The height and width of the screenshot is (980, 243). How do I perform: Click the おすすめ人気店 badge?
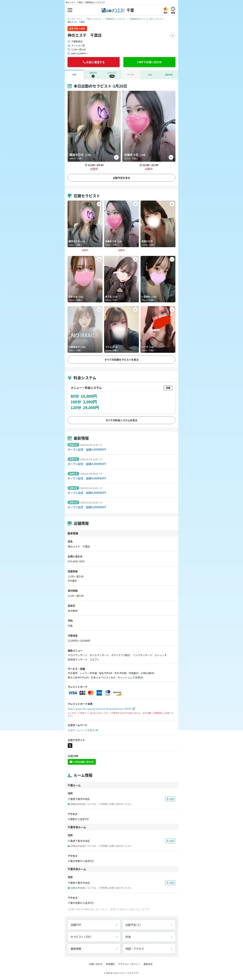pos(77,29)
